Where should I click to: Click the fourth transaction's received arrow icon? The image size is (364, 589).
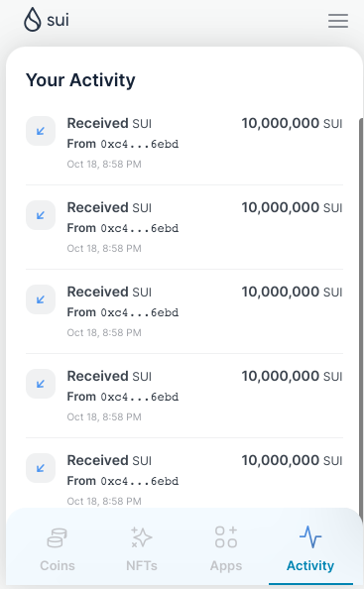[41, 384]
